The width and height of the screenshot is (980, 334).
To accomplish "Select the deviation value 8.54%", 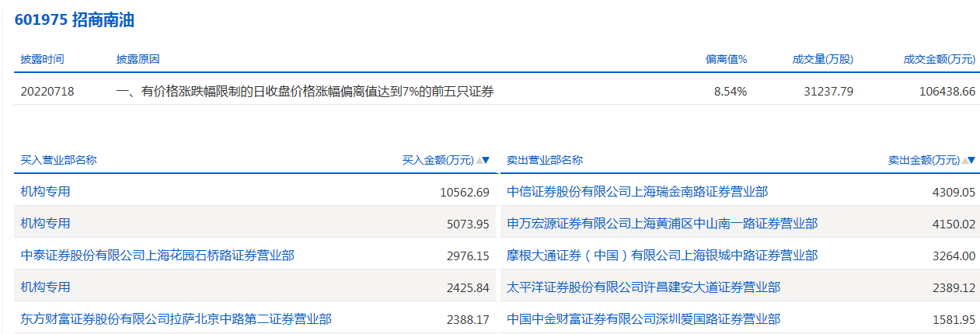I will [x=730, y=91].
